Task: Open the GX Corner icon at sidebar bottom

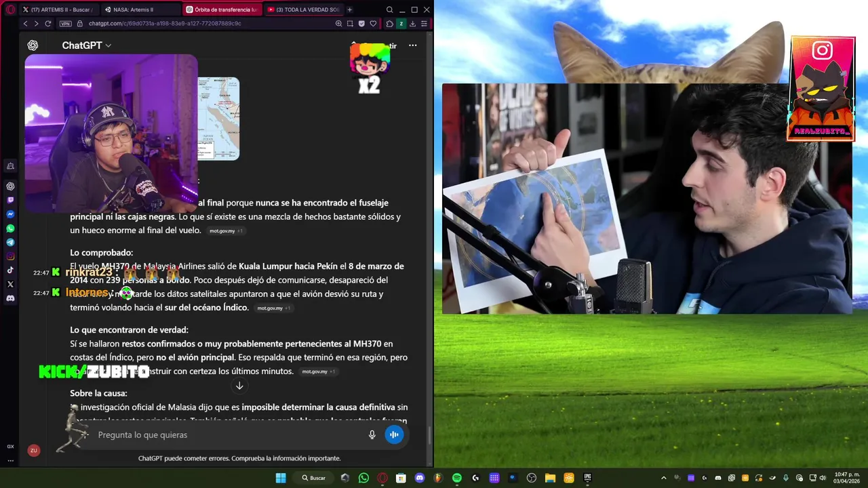Action: pos(10,447)
